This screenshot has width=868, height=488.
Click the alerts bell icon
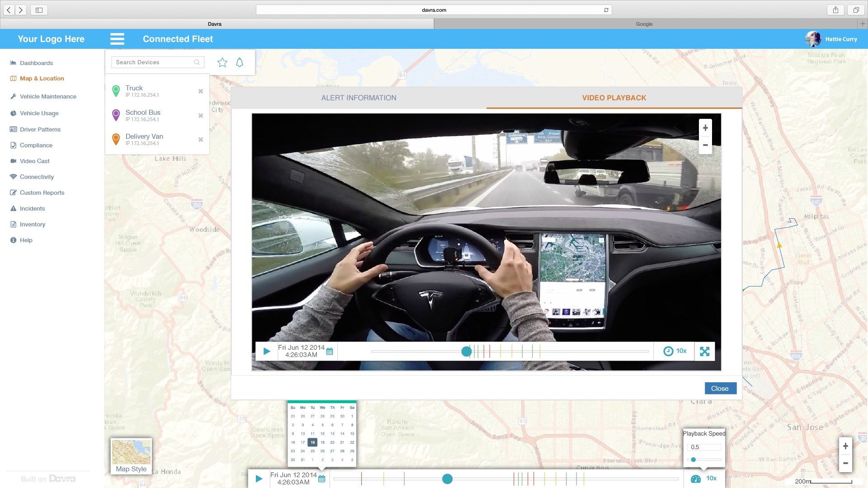tap(240, 62)
